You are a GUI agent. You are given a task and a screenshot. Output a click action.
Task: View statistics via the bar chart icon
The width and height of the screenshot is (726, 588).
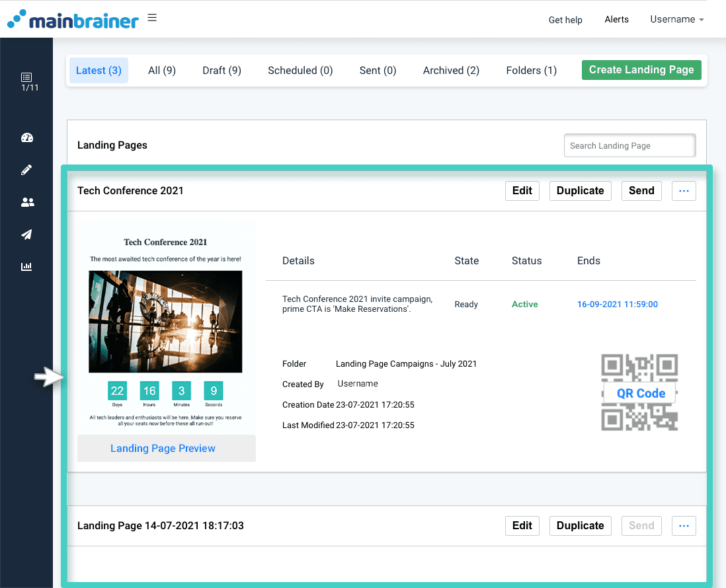click(27, 266)
